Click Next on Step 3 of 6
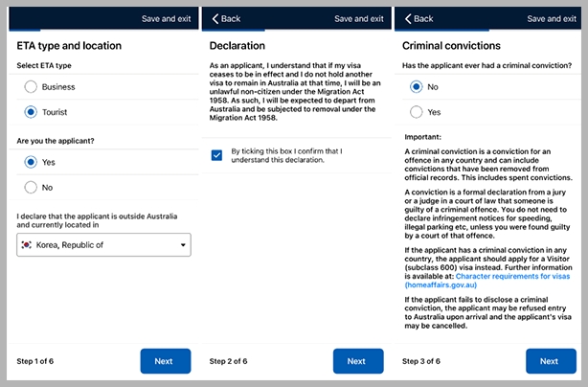588x387 pixels. (551, 361)
